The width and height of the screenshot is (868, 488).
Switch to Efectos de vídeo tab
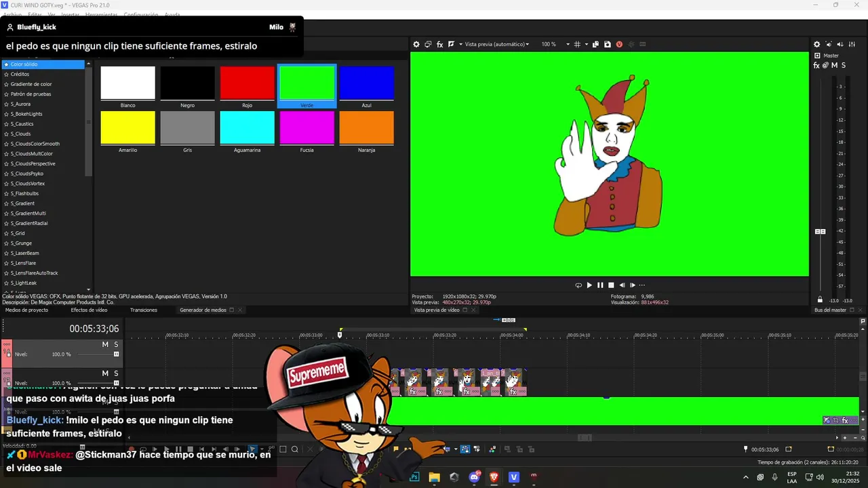(x=89, y=310)
